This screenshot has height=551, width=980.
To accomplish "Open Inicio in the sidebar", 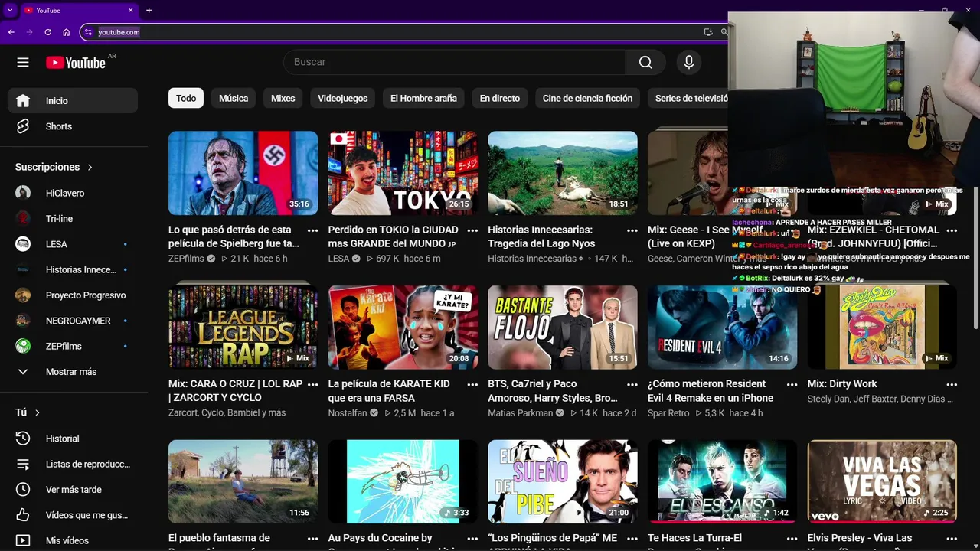I will pyautogui.click(x=73, y=101).
